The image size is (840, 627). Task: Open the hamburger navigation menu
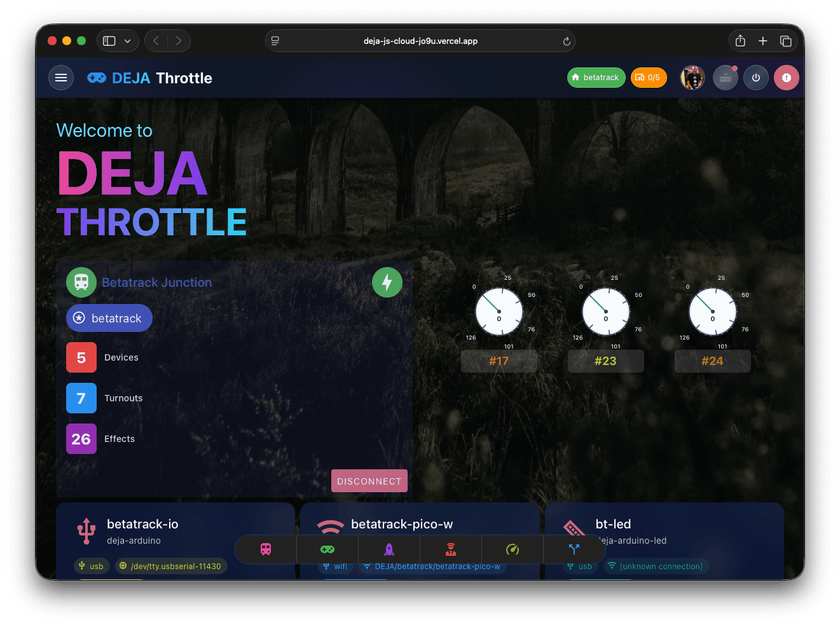(x=61, y=77)
